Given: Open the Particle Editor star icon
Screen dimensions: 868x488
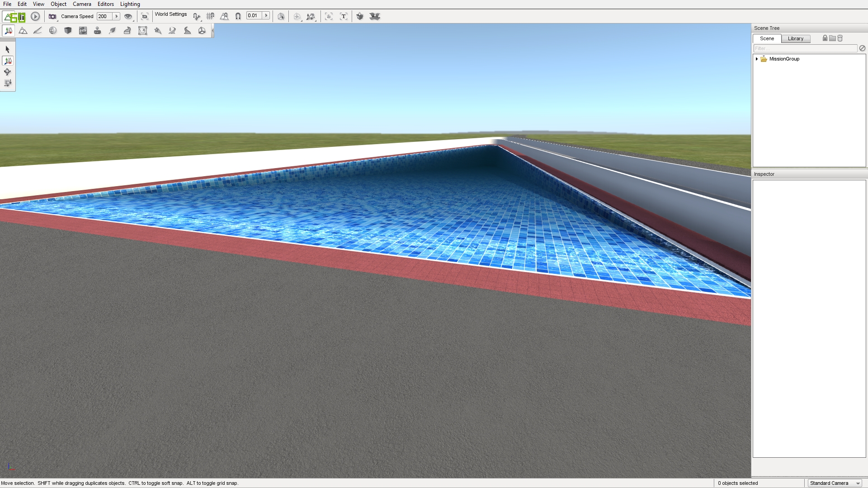Looking at the screenshot, I should [158, 31].
